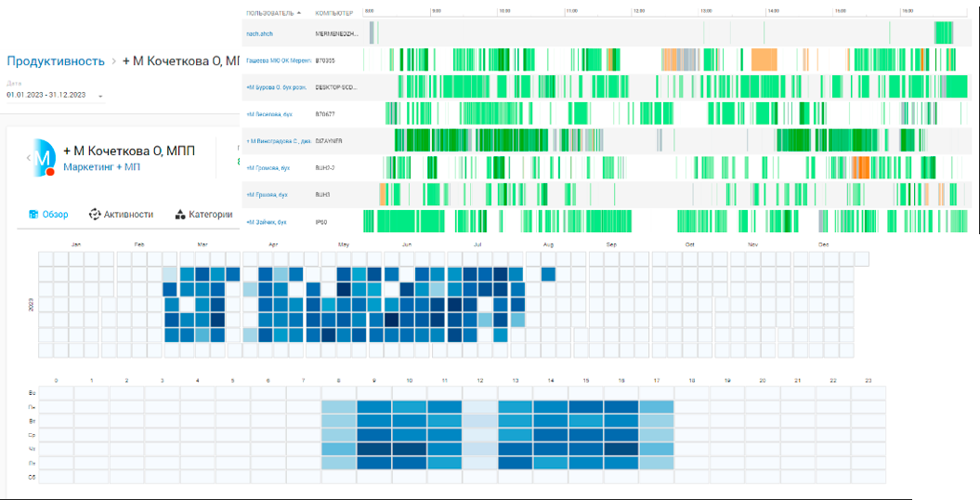Click the orange segment in Громова's timeline row
The height and width of the screenshot is (500, 980).
tap(860, 167)
